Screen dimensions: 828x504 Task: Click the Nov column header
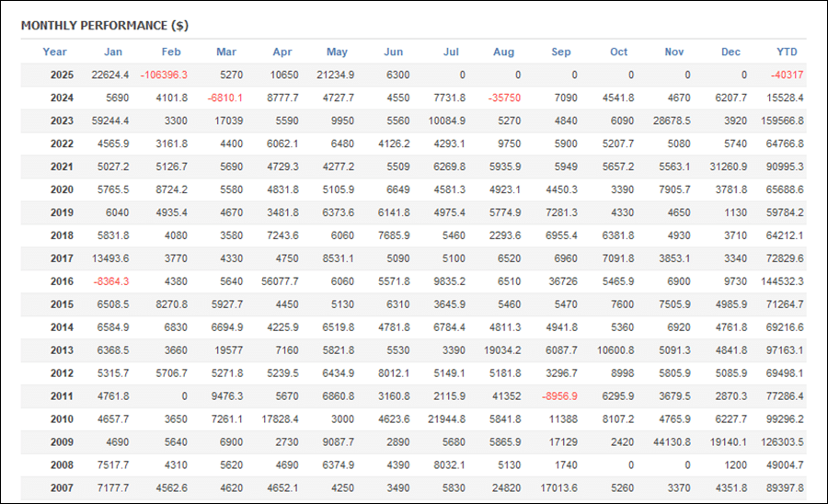click(673, 52)
